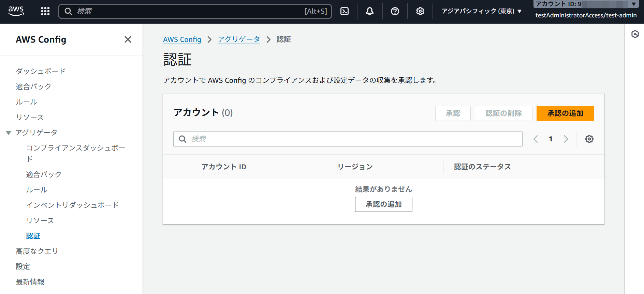The height and width of the screenshot is (294, 644).
Task: Launch CloudShell from the top bar
Action: coord(345,11)
